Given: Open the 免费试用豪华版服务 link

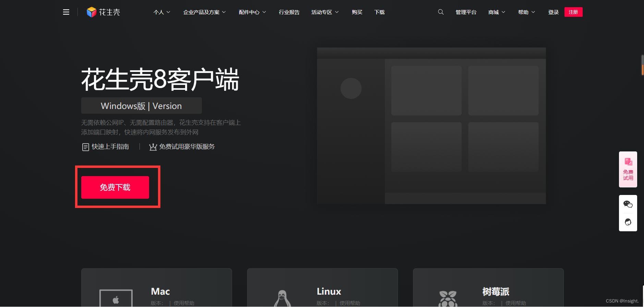Looking at the screenshot, I should [187, 147].
